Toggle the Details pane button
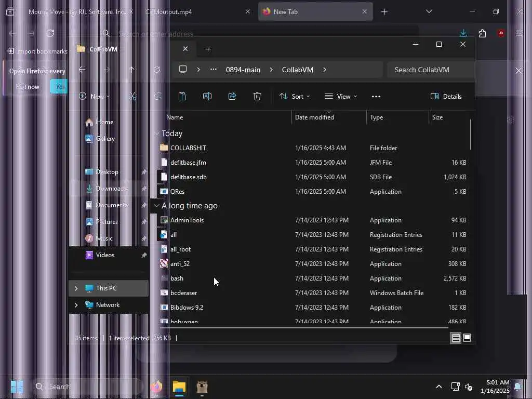 [x=446, y=96]
